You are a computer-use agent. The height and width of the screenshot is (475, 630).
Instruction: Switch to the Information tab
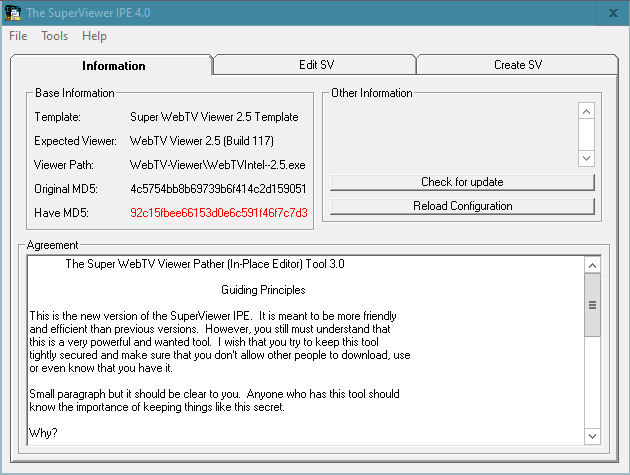pyautogui.click(x=111, y=65)
